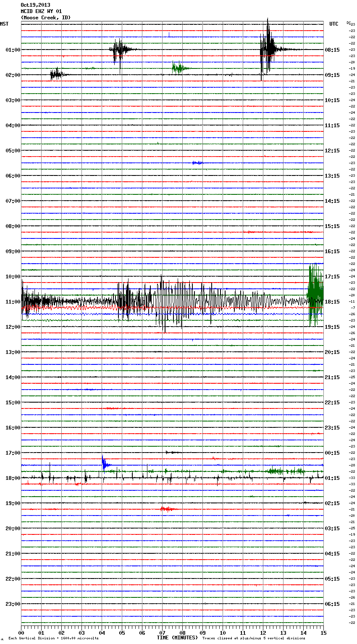The height and width of the screenshot is (644, 357).
Task: Click the date text "Oct19,2013"
Action: pos(35,5)
